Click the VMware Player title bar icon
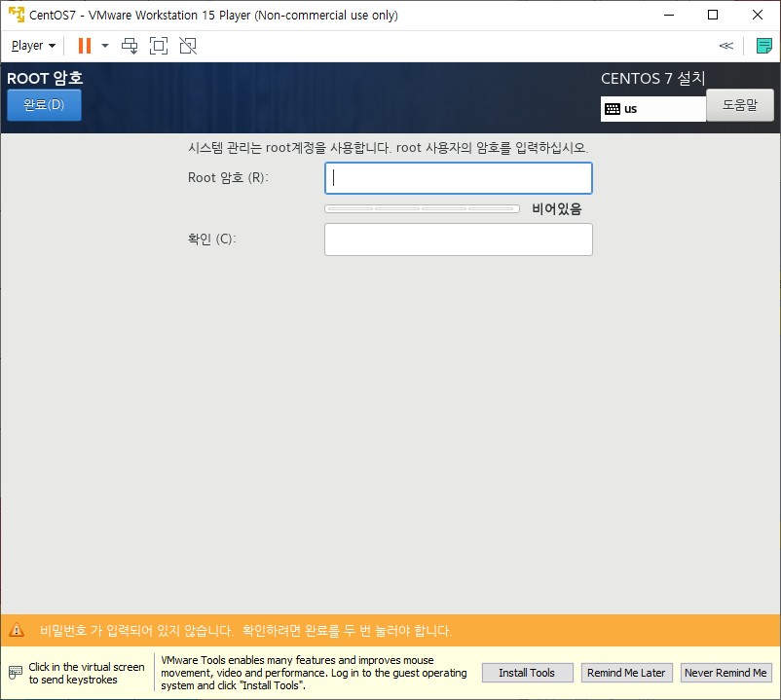This screenshot has height=700, width=781. tap(17, 15)
